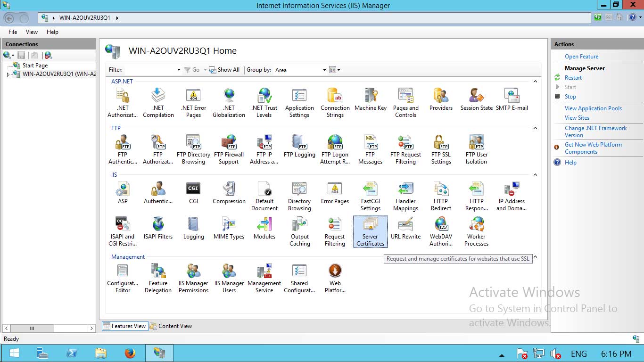
Task: Open .NET Globalization feature
Action: (x=229, y=103)
